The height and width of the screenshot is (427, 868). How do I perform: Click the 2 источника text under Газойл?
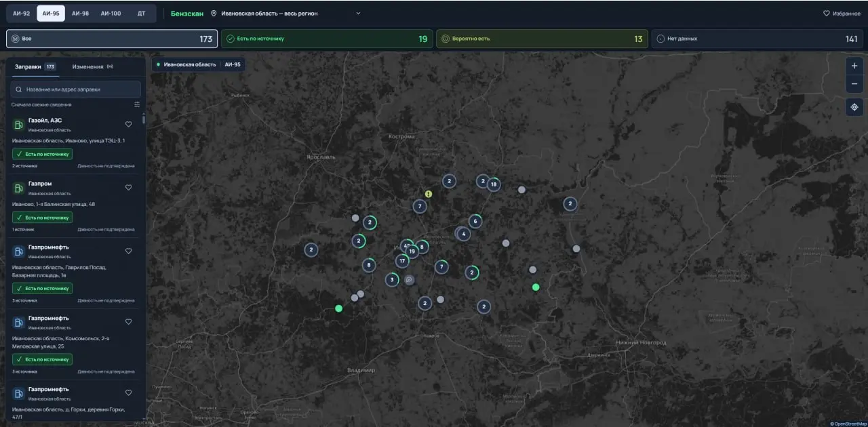(x=24, y=165)
